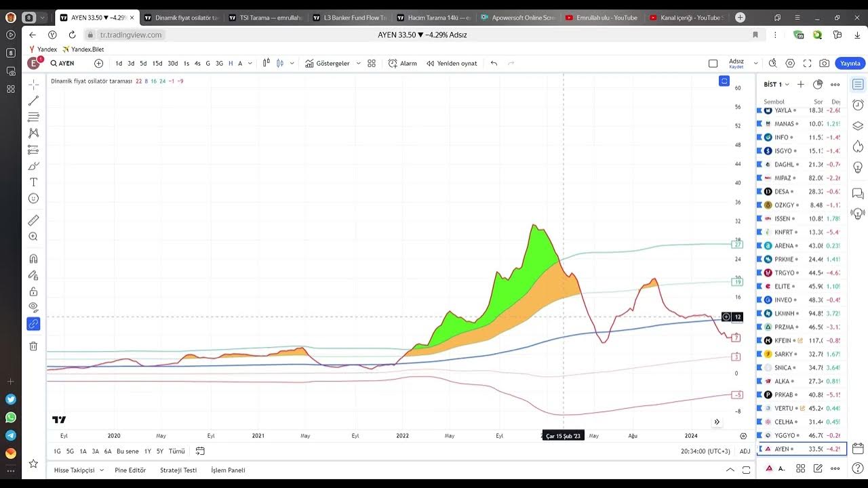Viewport: 868px width, 488px height.
Task: Open chart settings hexagon gear
Action: point(790,63)
